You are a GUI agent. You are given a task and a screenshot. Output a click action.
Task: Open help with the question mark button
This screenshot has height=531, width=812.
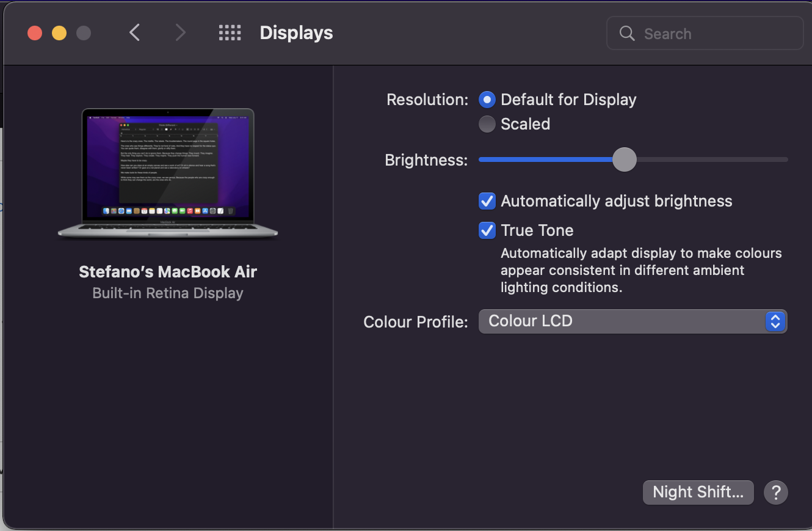click(x=776, y=492)
